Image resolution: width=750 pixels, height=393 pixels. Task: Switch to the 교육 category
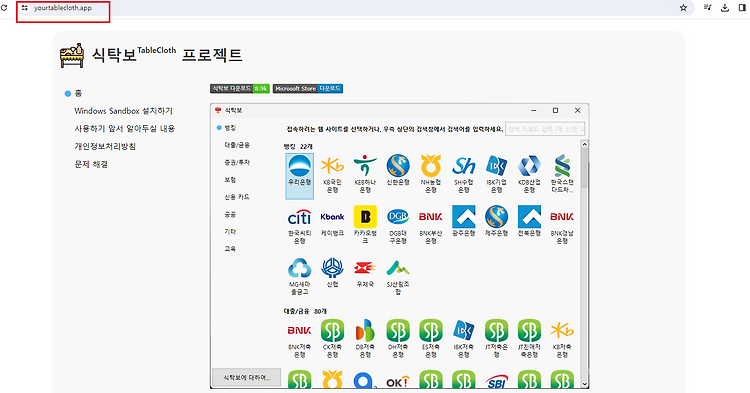230,249
